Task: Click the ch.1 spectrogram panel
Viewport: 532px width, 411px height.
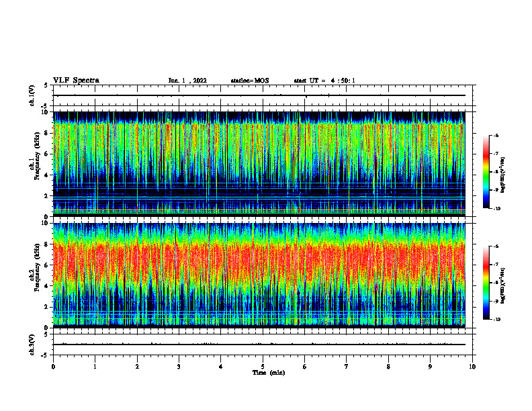Action: [x=259, y=164]
